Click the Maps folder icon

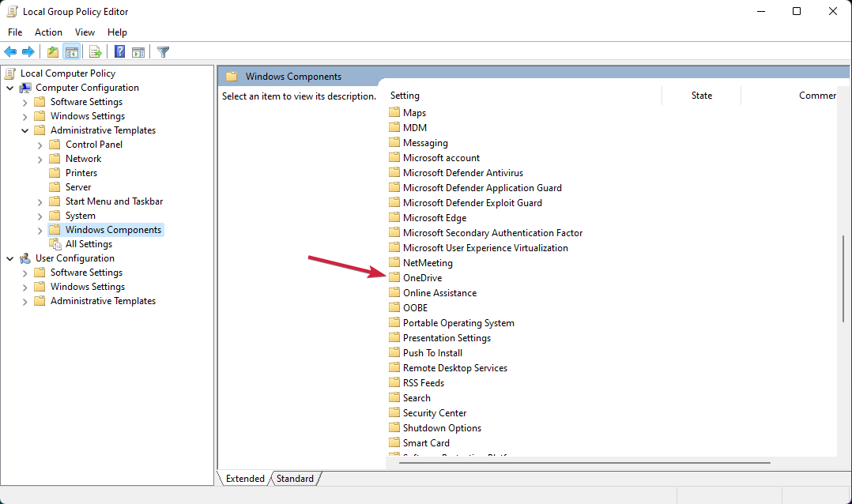pos(394,112)
